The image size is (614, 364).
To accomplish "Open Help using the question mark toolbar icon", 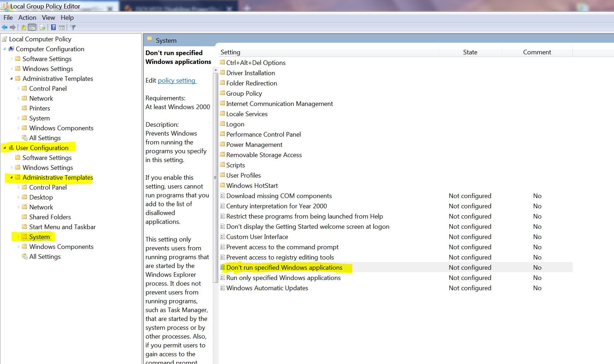I will click(53, 27).
